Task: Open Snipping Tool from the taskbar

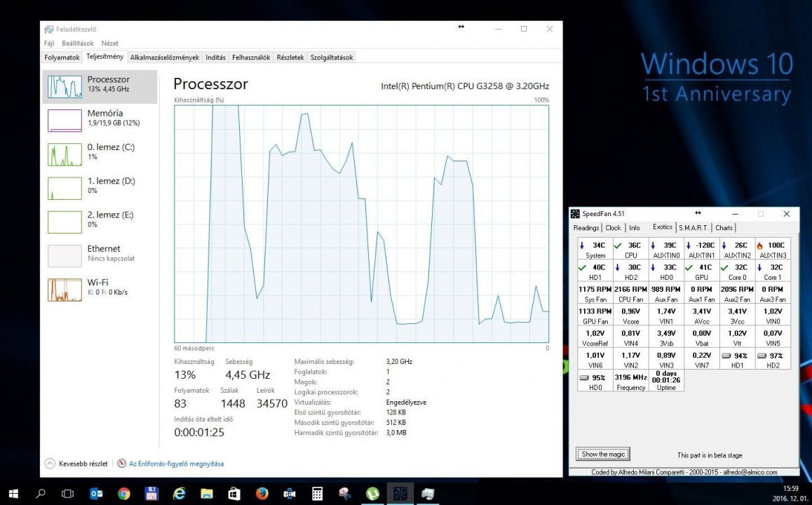Action: tap(345, 494)
